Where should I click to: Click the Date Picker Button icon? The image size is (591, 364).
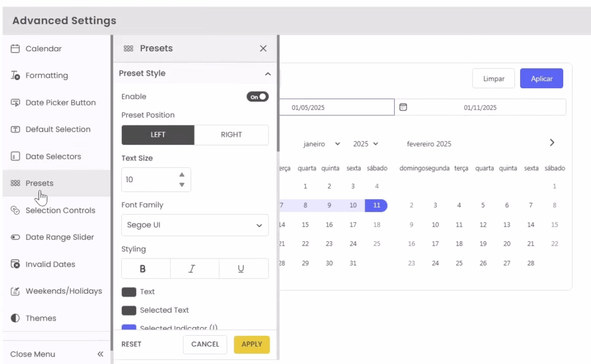pos(15,103)
